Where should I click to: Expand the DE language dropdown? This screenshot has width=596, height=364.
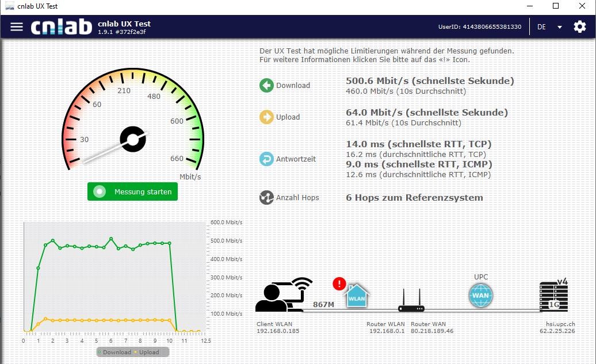tap(549, 27)
